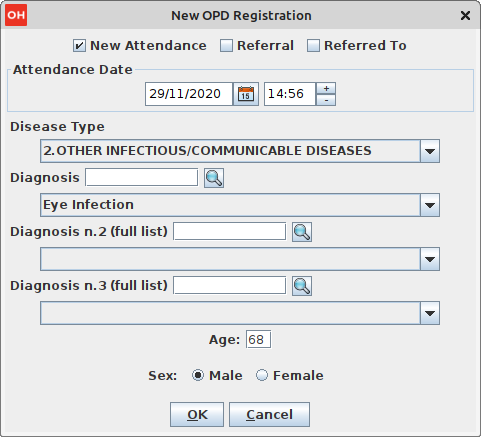Open the attendance date calendar picker
The width and height of the screenshot is (481, 437).
point(246,94)
